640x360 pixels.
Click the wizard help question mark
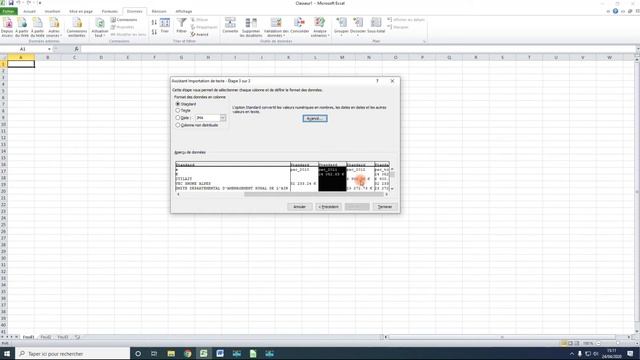click(377, 81)
